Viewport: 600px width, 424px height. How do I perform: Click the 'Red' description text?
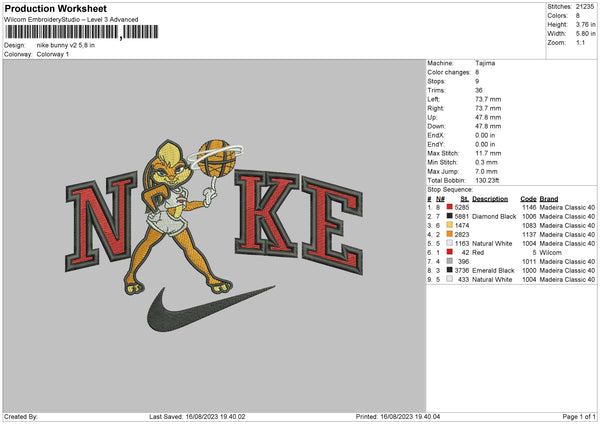478,253
